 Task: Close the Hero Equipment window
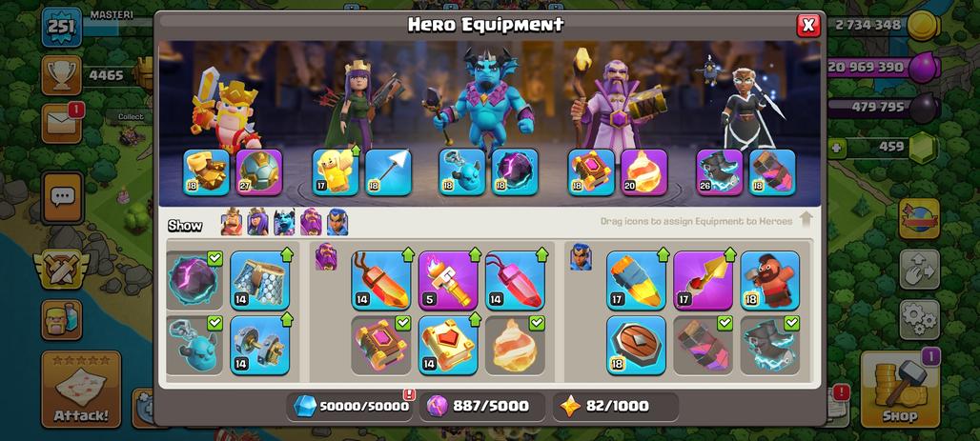[808, 25]
